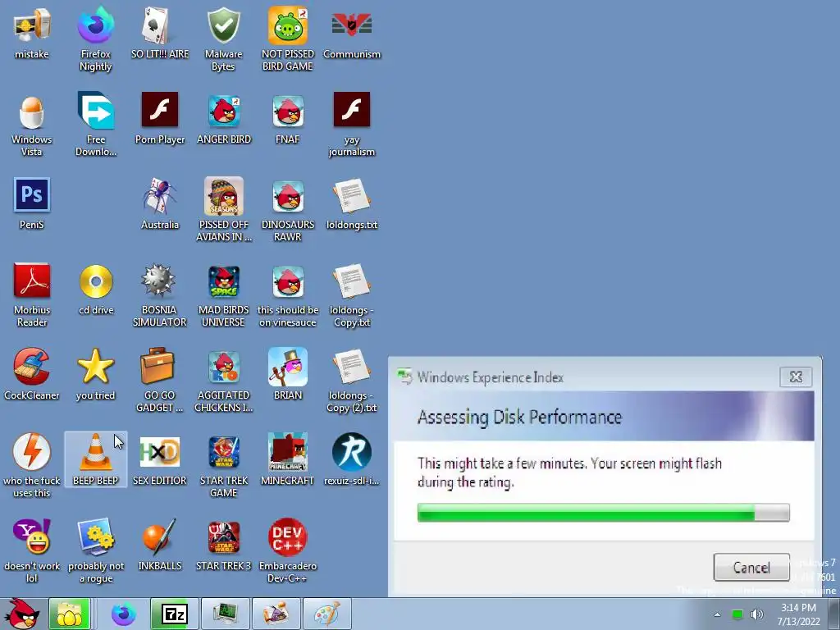
Task: Open the 'Communism' desktop icon
Action: click(351, 33)
